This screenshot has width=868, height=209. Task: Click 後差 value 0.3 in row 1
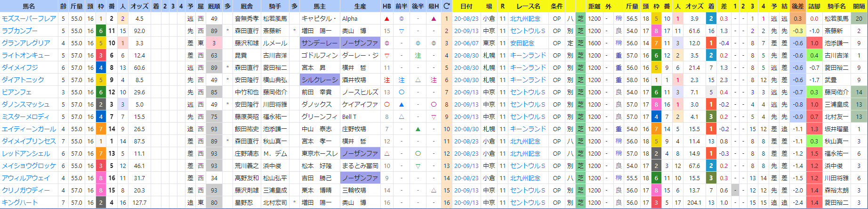point(797,19)
